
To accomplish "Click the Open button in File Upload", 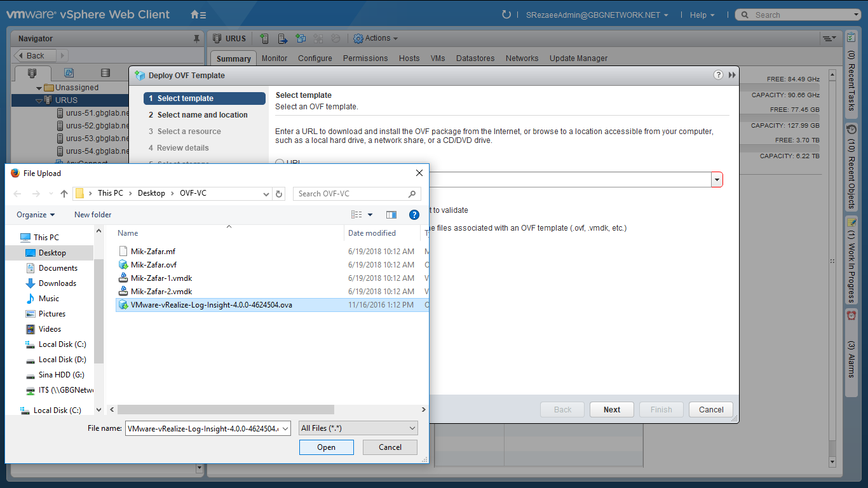I will tap(326, 447).
